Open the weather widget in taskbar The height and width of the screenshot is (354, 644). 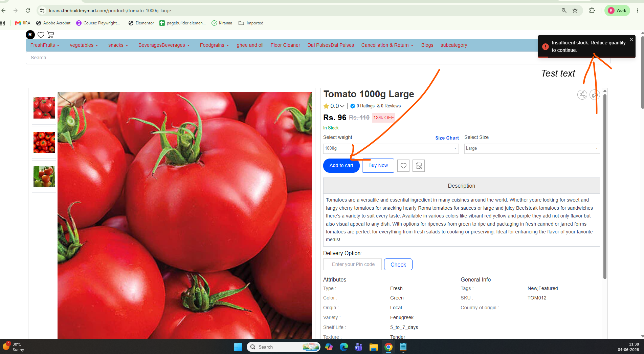pyautogui.click(x=14, y=347)
